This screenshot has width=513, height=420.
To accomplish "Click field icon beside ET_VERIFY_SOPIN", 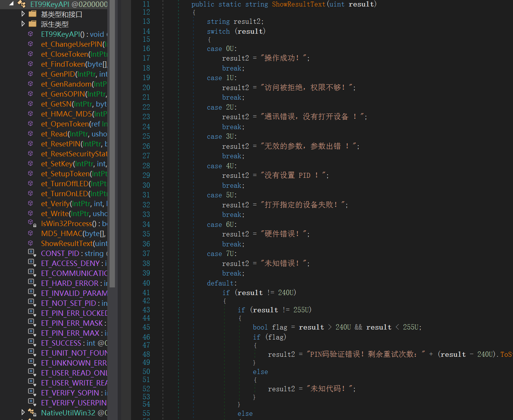I will coord(32,392).
